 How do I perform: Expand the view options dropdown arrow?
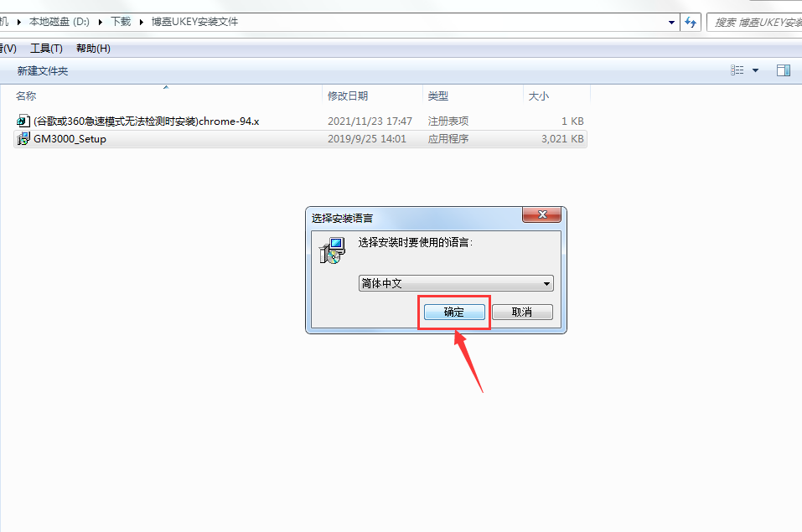pos(755,70)
